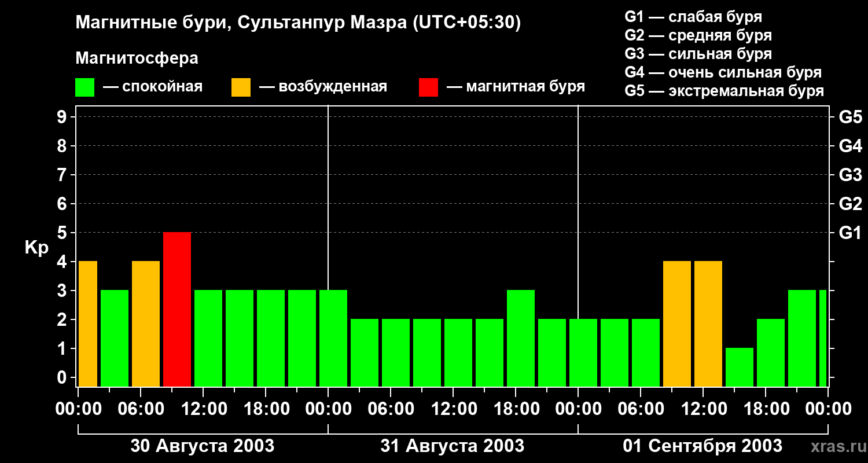868x463 pixels.
Task: Click the 'G3 — сильная буря' legend line
Action: tap(698, 54)
